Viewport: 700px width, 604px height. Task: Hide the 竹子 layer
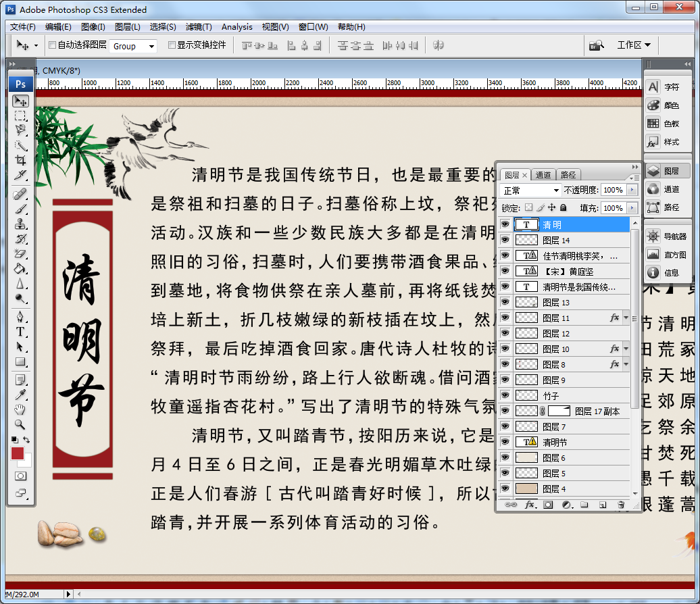coord(505,395)
